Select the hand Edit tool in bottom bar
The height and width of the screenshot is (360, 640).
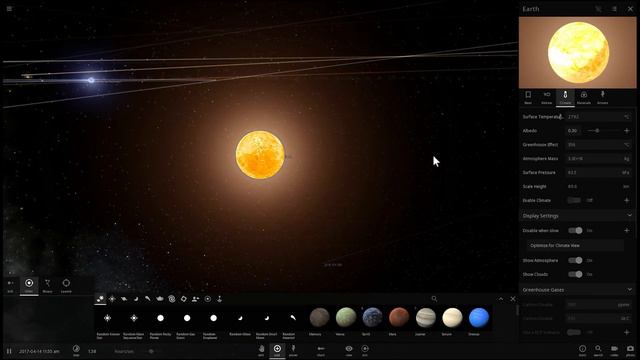[261, 350]
